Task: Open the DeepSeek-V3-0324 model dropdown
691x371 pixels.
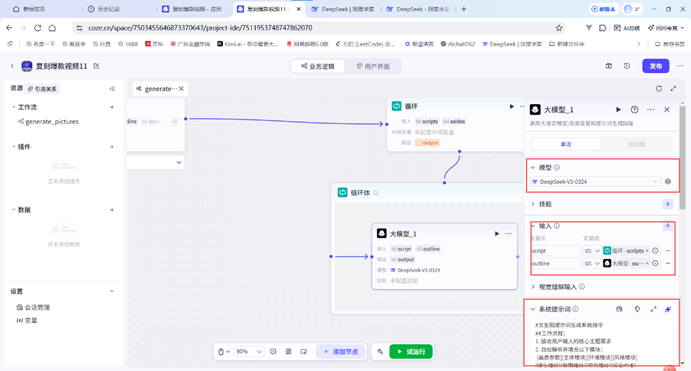Action: point(595,182)
